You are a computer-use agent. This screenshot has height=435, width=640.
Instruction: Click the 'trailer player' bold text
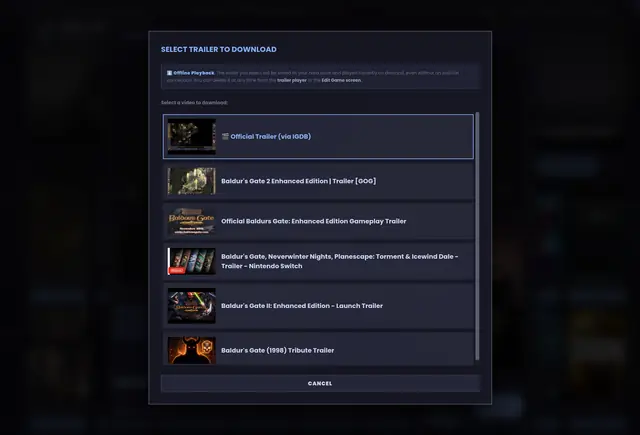[x=292, y=80]
